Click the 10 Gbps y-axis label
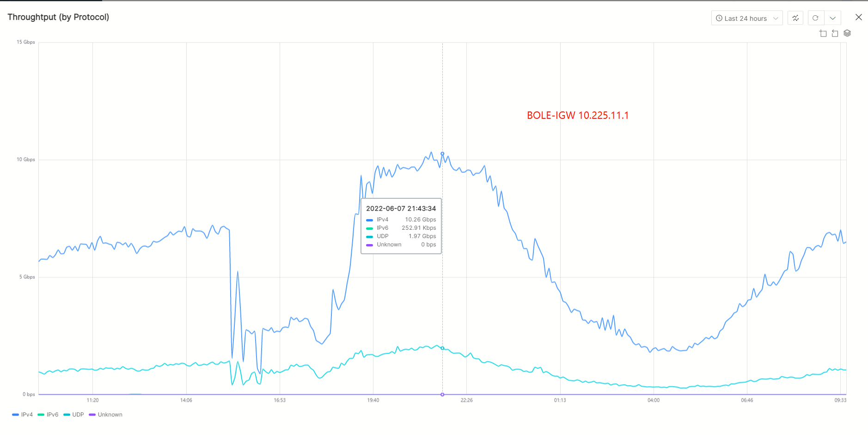868x435 pixels. click(x=26, y=159)
